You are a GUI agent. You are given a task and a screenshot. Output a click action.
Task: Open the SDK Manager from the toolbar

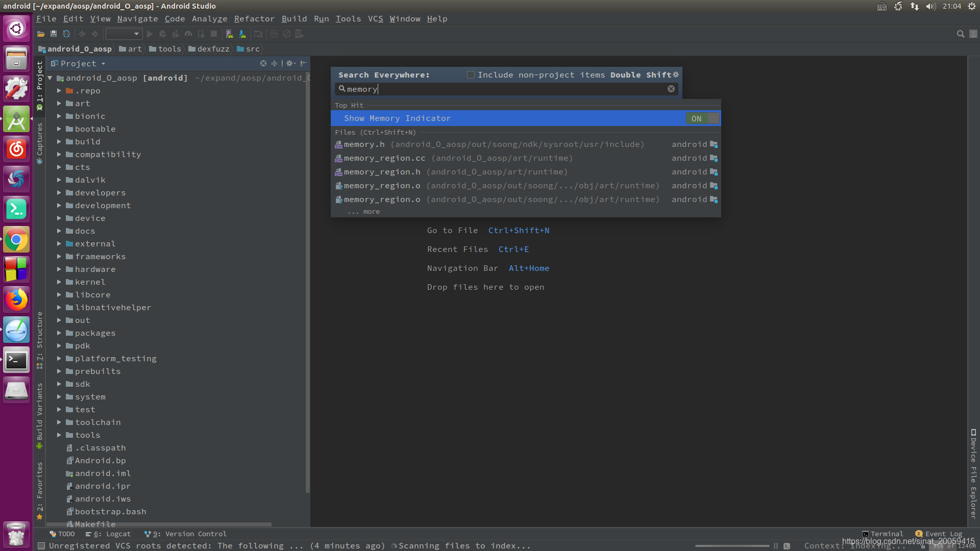(x=242, y=34)
